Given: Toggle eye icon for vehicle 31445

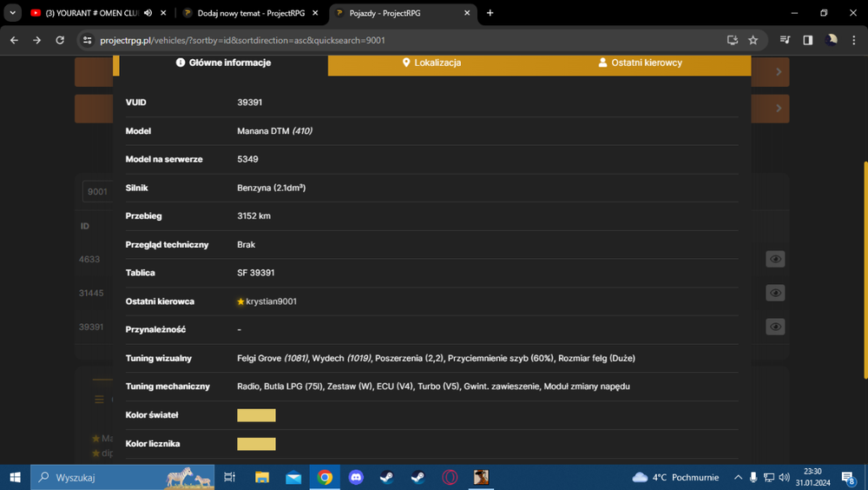Looking at the screenshot, I should [775, 293].
